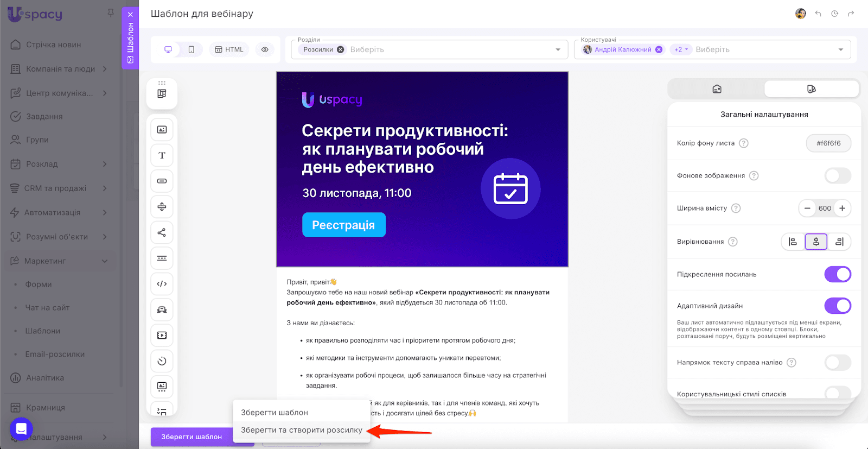Click help icon next to Ширина вмісту
Screen dimensions: 868x449
736,208
